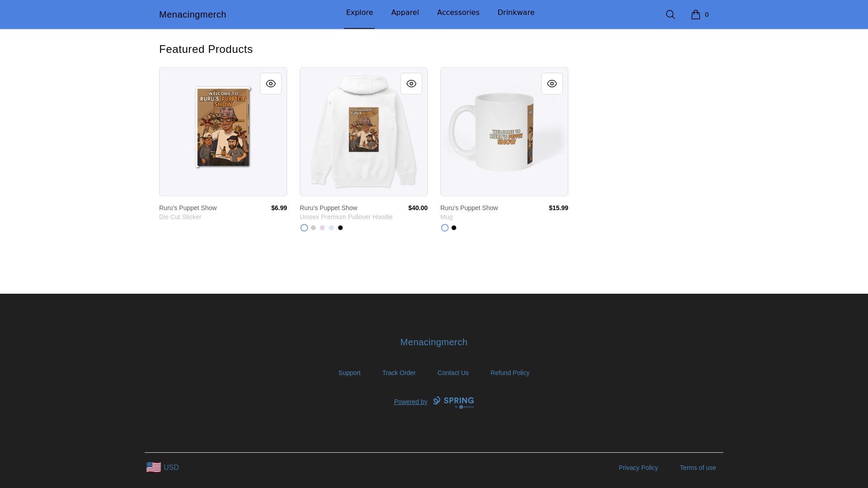
Task: Quick view the Mug product
Action: (x=552, y=84)
